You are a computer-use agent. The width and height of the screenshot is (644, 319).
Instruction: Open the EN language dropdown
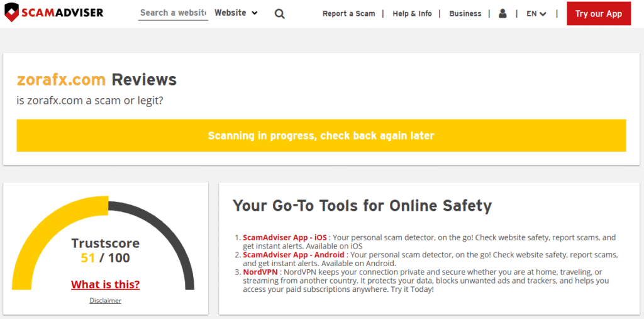[536, 14]
